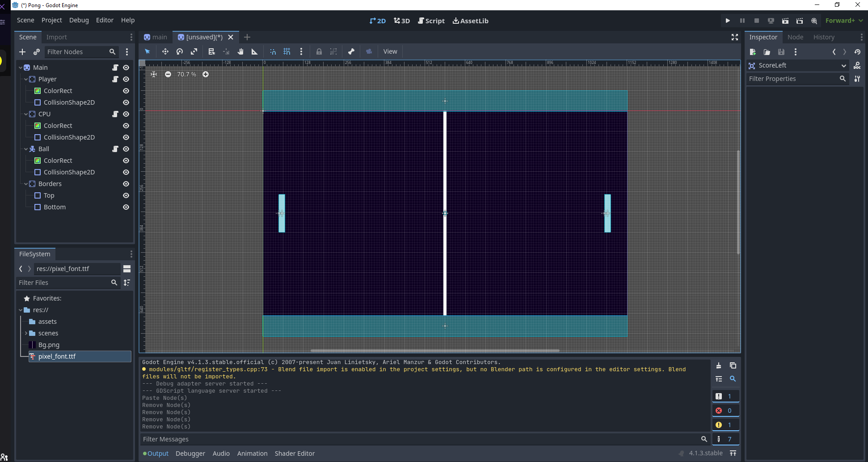This screenshot has width=868, height=462.
Task: Hide the Borders node
Action: (x=126, y=184)
